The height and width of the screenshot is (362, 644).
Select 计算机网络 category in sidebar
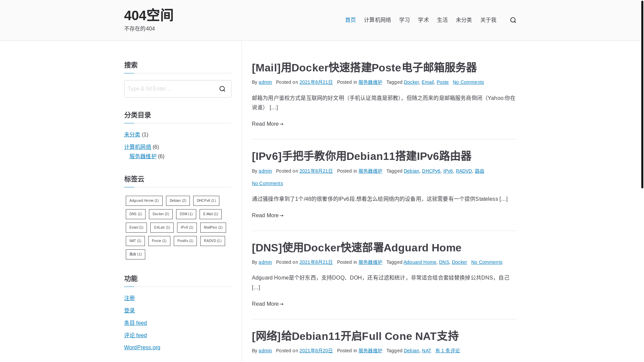pyautogui.click(x=138, y=147)
